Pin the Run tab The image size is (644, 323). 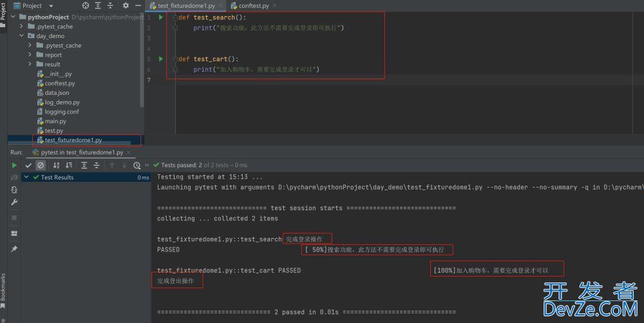pyautogui.click(x=14, y=249)
